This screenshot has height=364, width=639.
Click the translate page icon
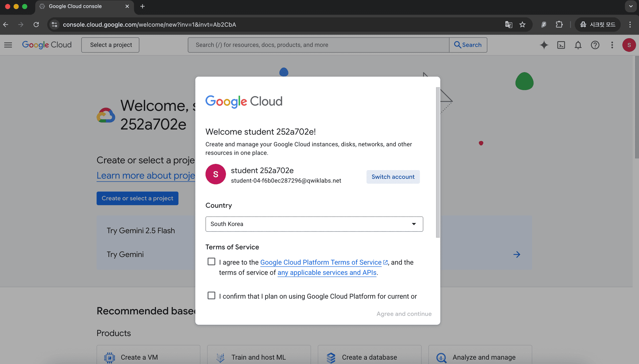tap(509, 25)
